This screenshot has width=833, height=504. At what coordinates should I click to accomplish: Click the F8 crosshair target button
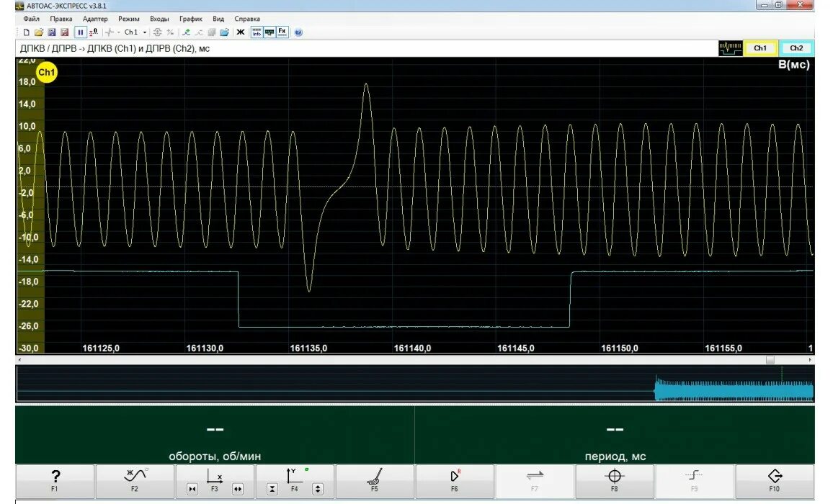[x=615, y=480]
